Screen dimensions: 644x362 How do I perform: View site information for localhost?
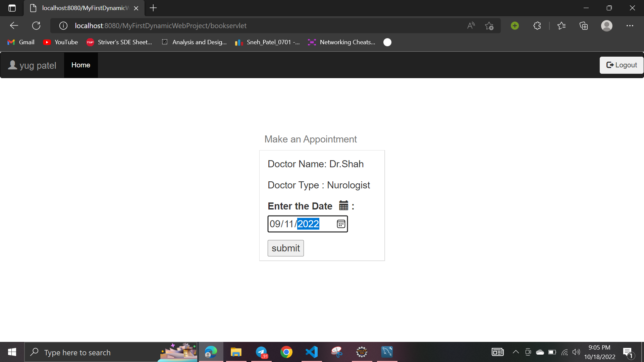click(x=63, y=25)
